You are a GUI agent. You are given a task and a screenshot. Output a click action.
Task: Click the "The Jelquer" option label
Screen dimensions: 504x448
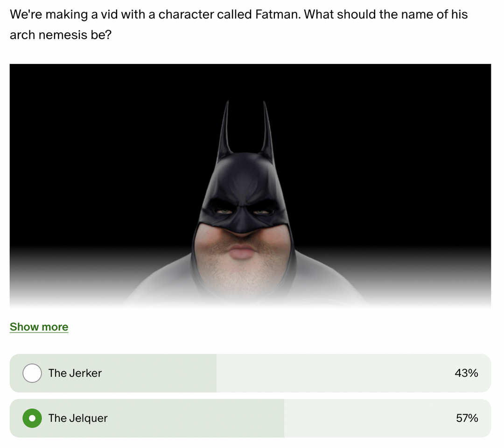click(x=78, y=418)
